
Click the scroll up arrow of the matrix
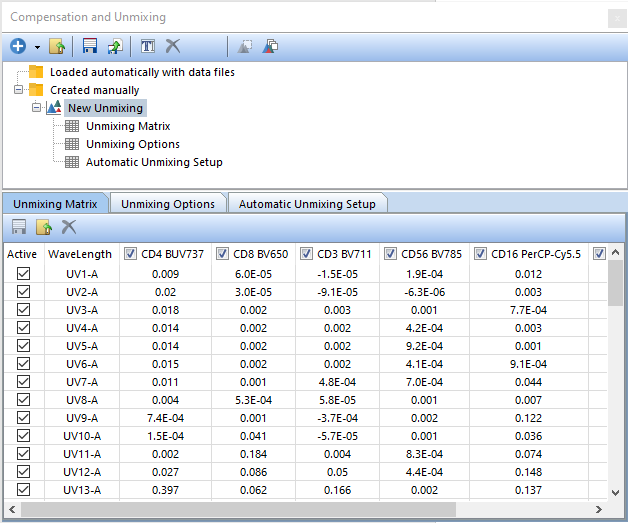[616, 252]
